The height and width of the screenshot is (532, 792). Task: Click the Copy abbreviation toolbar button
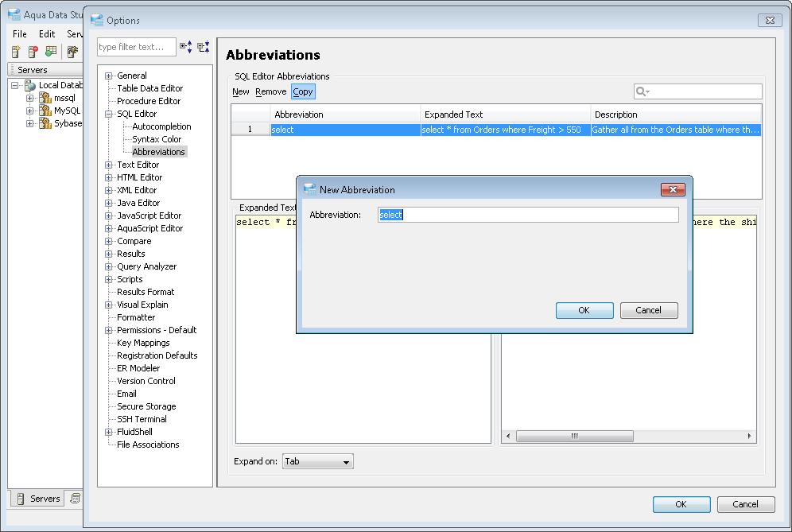coord(303,91)
